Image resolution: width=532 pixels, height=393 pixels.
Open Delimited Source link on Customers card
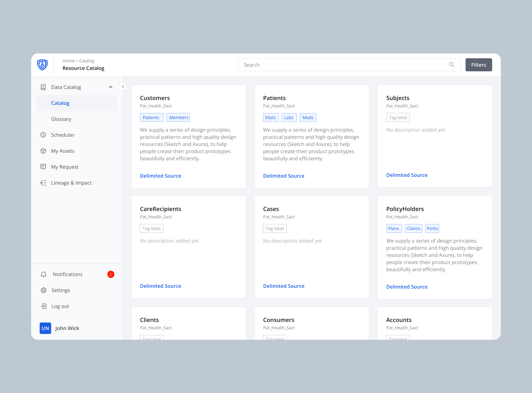tap(161, 176)
